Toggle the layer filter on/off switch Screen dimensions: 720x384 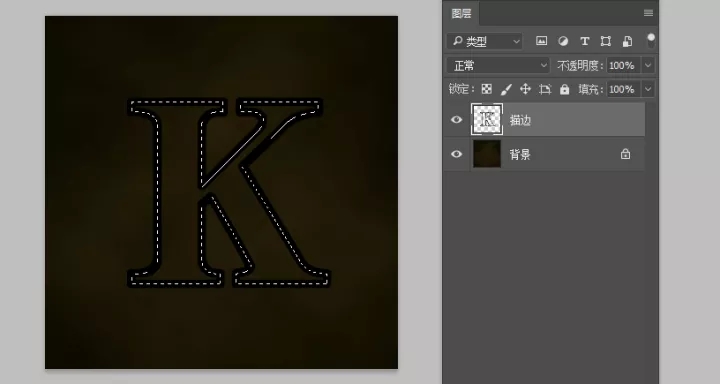pos(651,41)
